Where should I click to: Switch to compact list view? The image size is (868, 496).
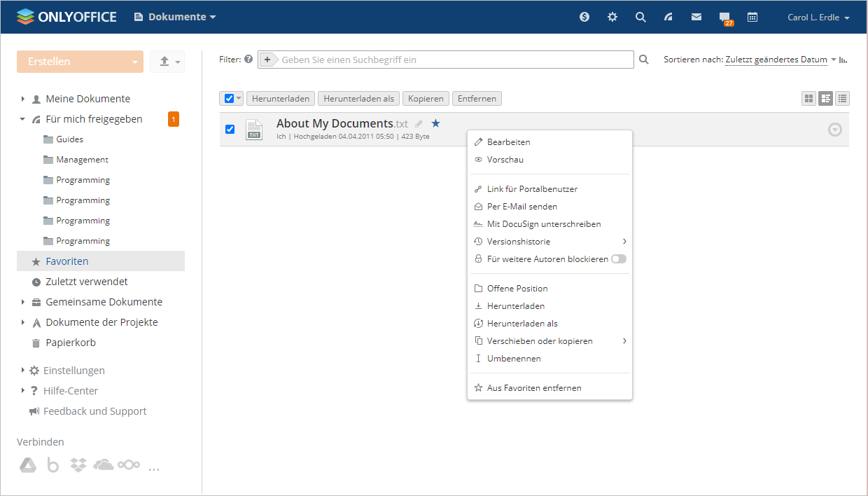coord(843,99)
